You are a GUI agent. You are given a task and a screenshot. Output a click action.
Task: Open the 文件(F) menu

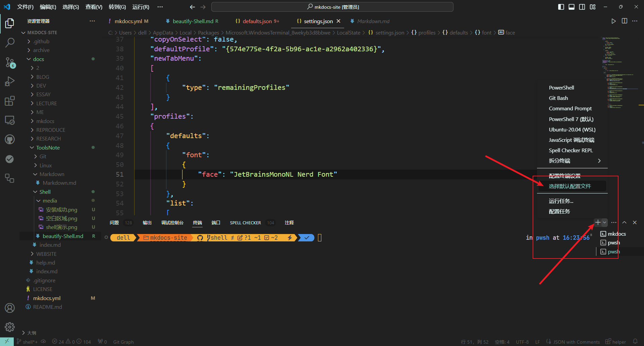point(25,7)
